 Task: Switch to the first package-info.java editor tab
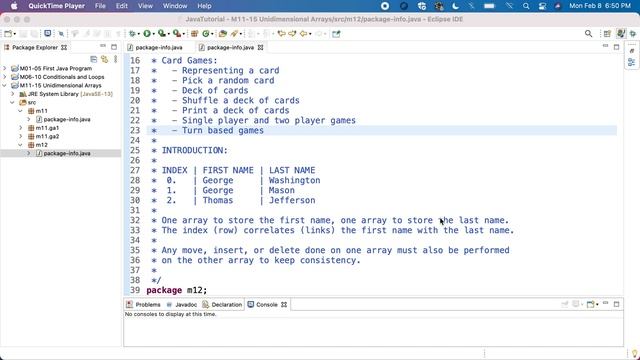point(158,47)
